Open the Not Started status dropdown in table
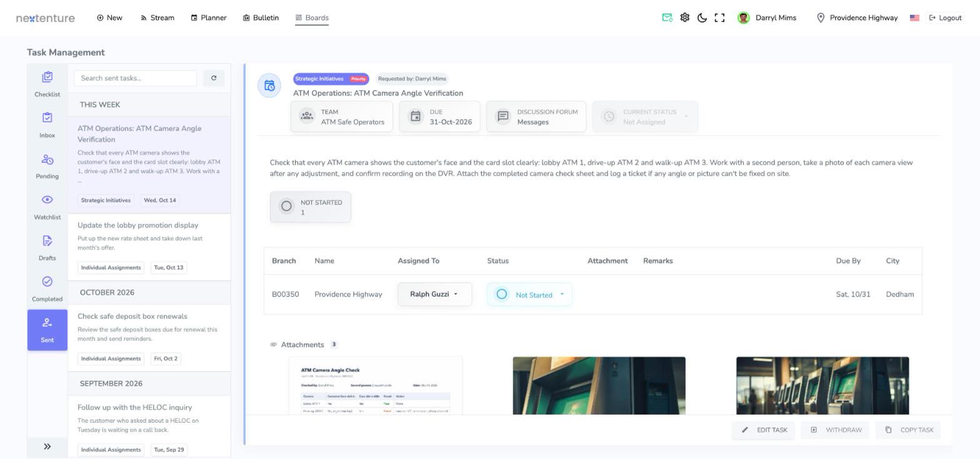 click(x=529, y=295)
